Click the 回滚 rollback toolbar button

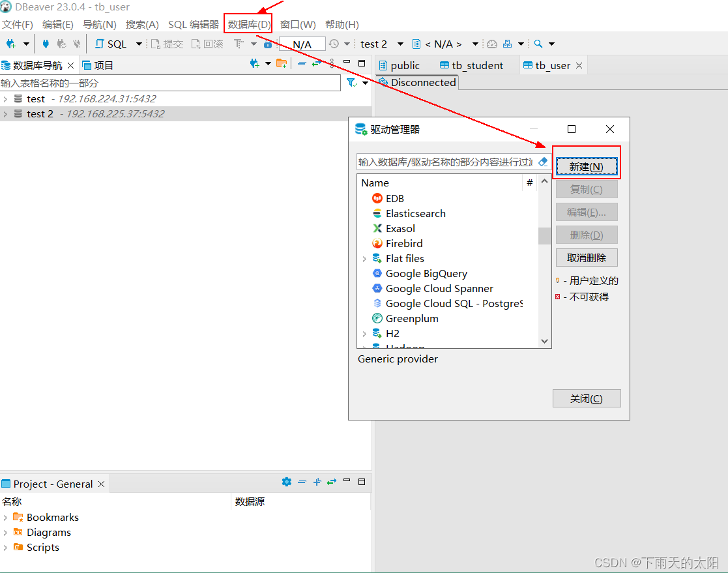tap(207, 44)
